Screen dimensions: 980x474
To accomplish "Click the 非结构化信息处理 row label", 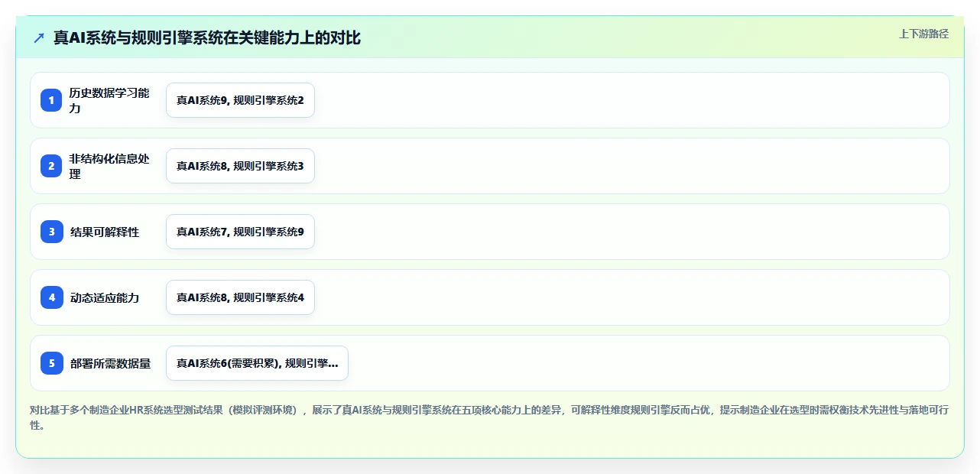I will (109, 166).
